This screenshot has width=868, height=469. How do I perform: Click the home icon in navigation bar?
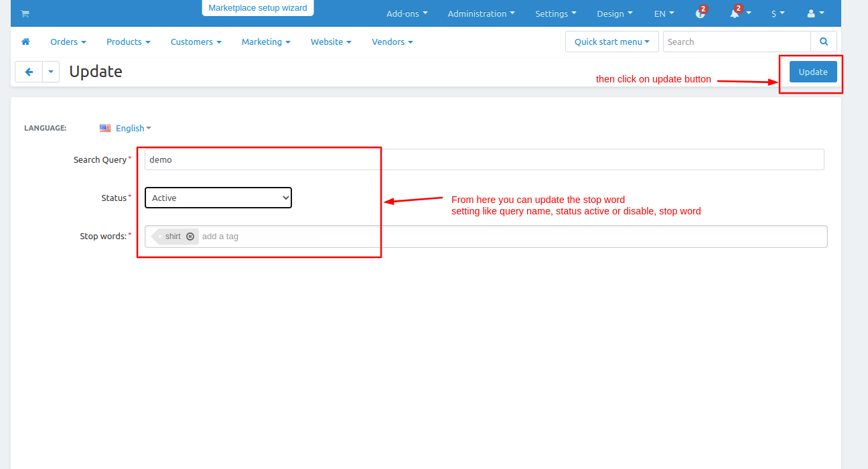pos(25,42)
